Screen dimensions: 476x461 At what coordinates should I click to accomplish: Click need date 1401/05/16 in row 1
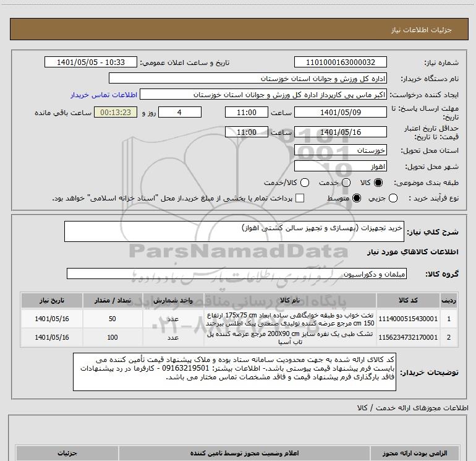tap(52, 319)
